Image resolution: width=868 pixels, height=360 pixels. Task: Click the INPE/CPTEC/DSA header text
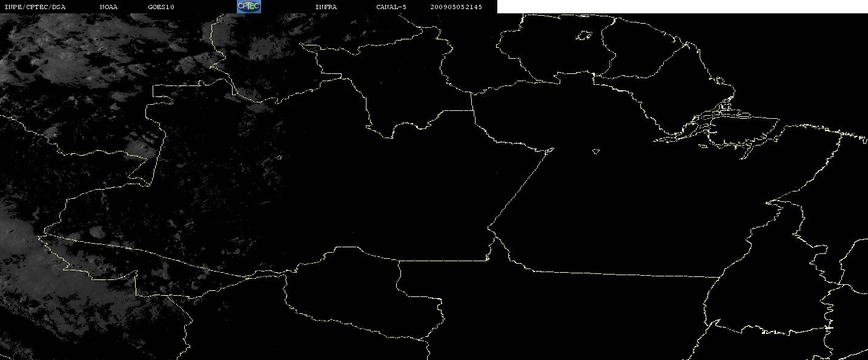click(35, 7)
